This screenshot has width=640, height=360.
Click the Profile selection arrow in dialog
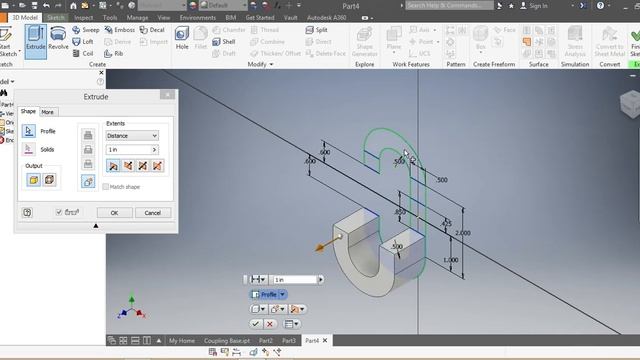29,131
